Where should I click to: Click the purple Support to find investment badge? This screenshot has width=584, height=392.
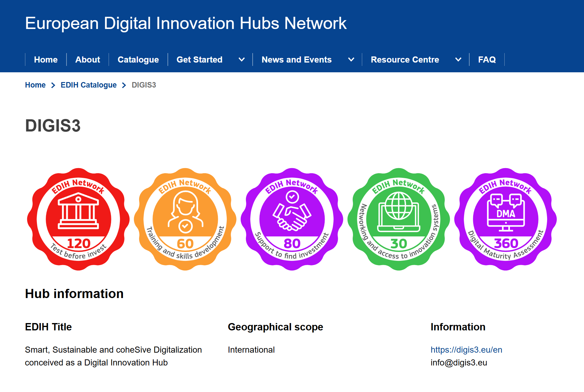[292, 219]
